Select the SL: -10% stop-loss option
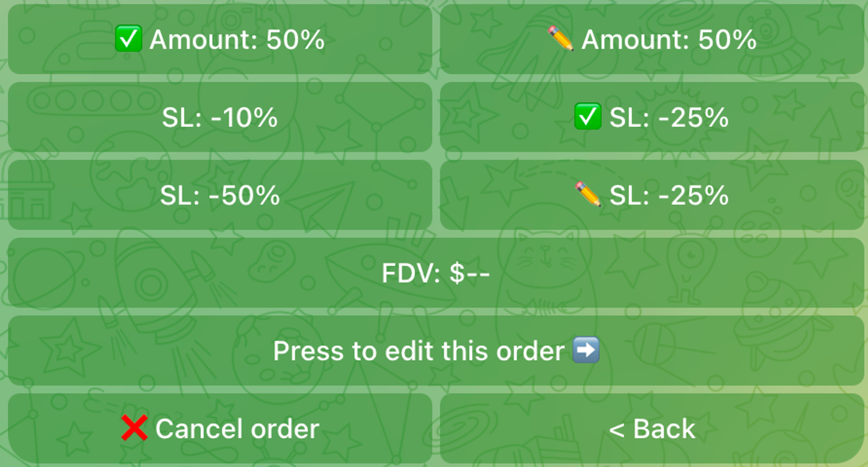 pos(220,117)
